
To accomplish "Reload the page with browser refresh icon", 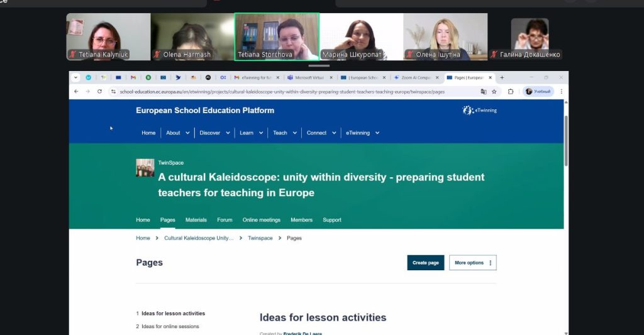I will [x=99, y=91].
